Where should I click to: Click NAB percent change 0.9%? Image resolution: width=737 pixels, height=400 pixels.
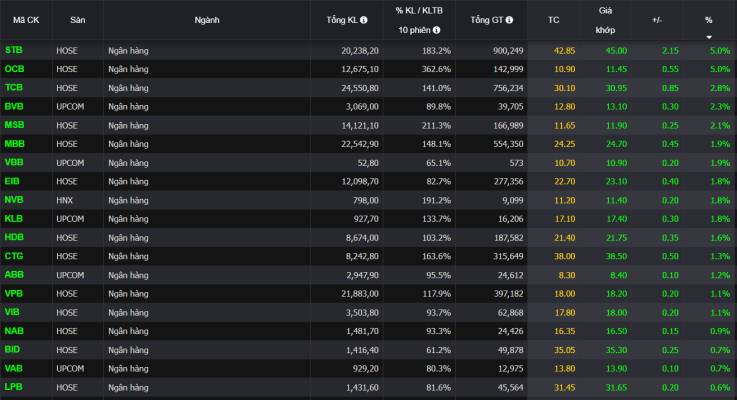720,331
